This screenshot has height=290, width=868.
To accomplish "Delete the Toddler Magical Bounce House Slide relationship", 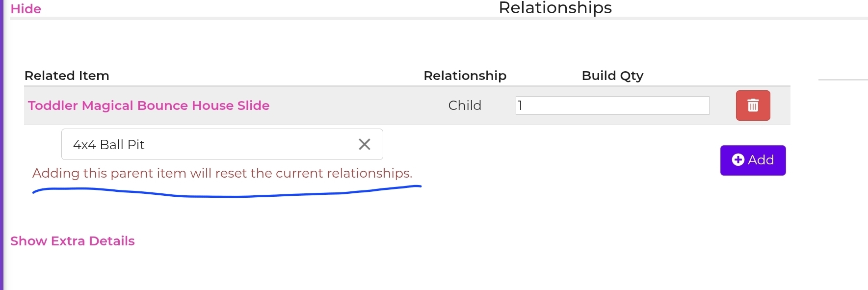I will (753, 105).
